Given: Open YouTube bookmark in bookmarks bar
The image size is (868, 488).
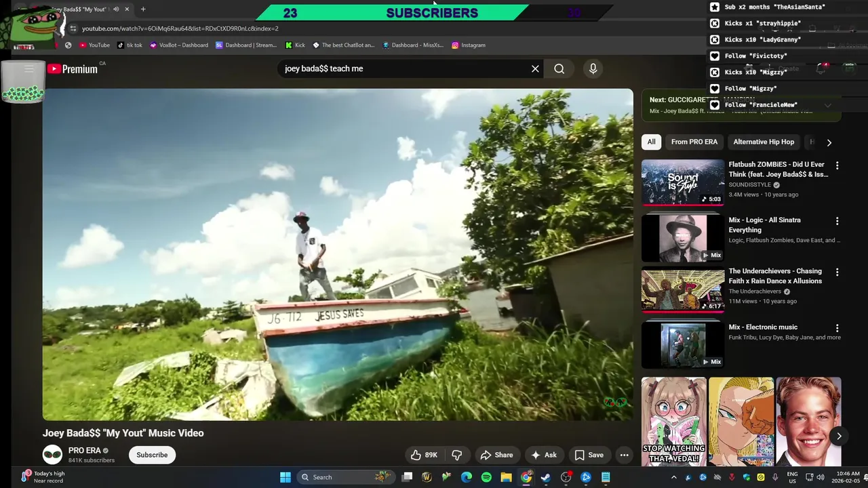Looking at the screenshot, I should point(94,45).
